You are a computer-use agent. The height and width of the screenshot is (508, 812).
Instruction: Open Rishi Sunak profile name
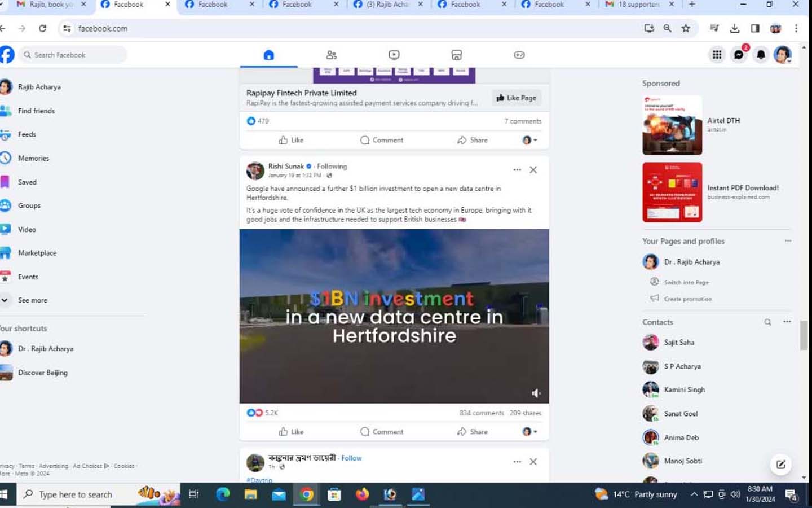(286, 166)
